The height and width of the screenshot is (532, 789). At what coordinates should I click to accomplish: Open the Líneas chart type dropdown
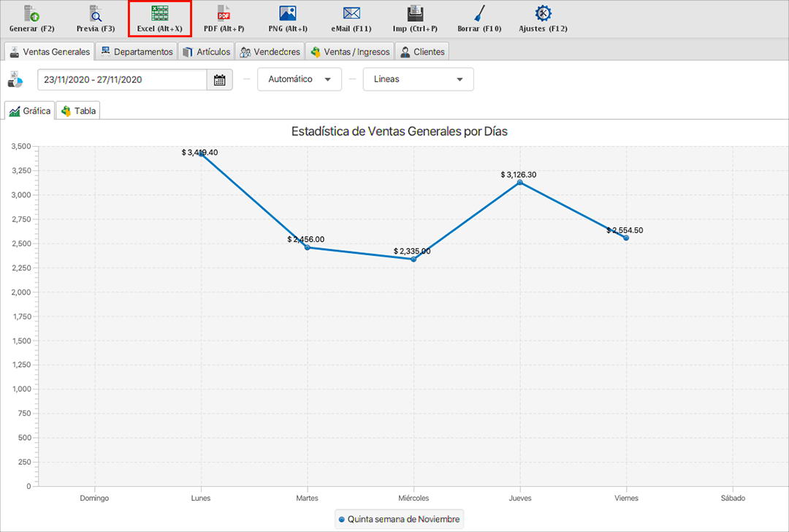pos(418,80)
